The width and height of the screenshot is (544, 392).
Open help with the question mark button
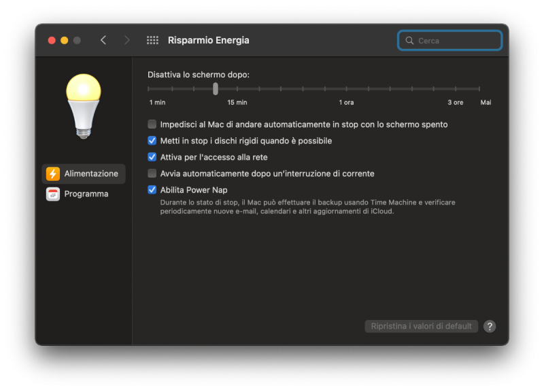pos(490,326)
